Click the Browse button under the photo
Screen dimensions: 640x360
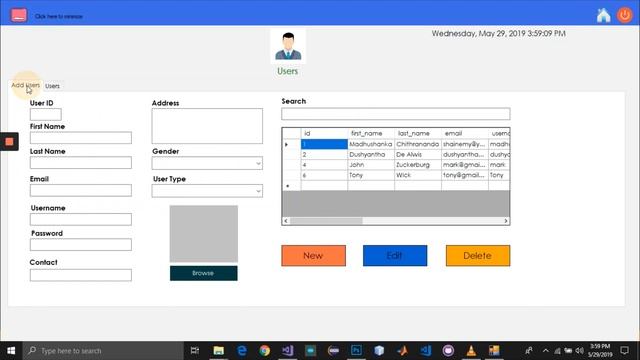pos(203,273)
